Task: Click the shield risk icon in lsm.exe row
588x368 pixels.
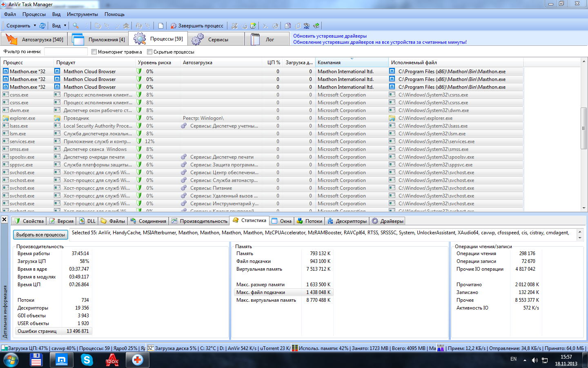Action: point(139,134)
